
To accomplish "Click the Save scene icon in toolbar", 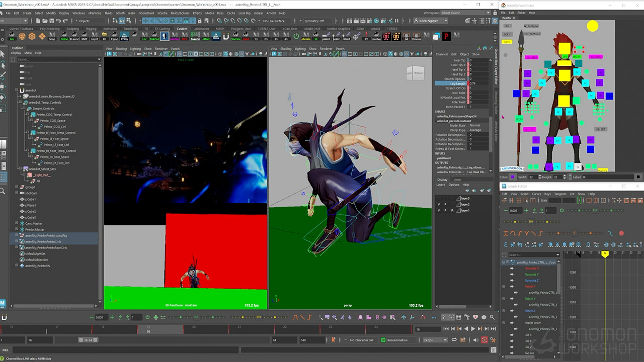I will (x=50, y=21).
